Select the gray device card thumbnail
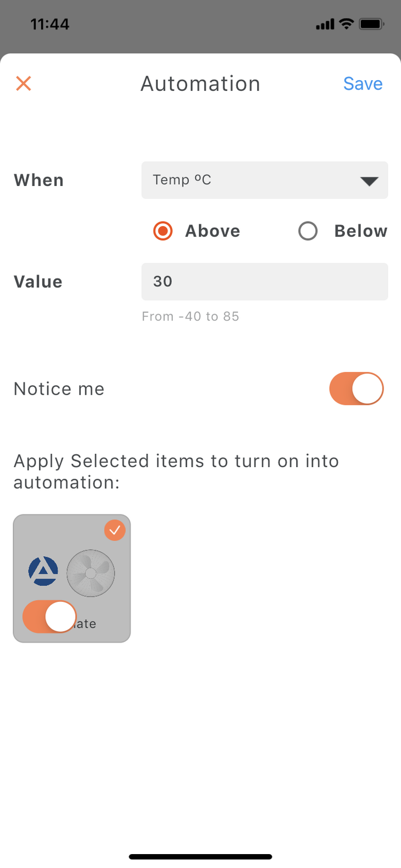The width and height of the screenshot is (401, 868). pos(72,578)
